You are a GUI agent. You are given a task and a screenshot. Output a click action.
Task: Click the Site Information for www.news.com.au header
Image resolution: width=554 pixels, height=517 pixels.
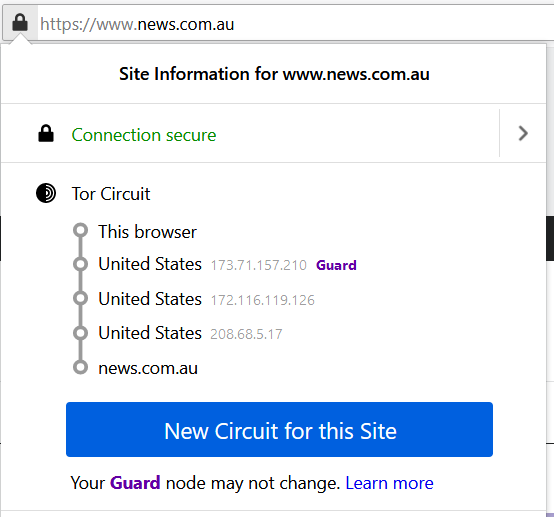(274, 74)
